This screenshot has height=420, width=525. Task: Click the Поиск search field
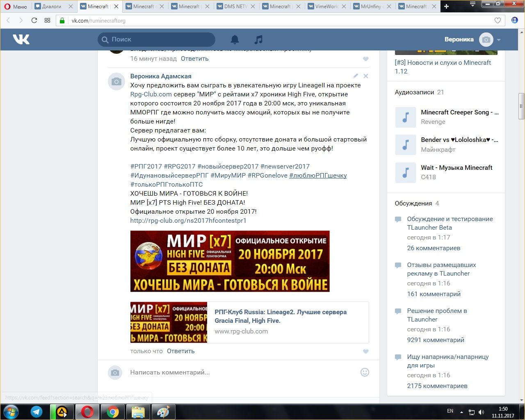[156, 39]
